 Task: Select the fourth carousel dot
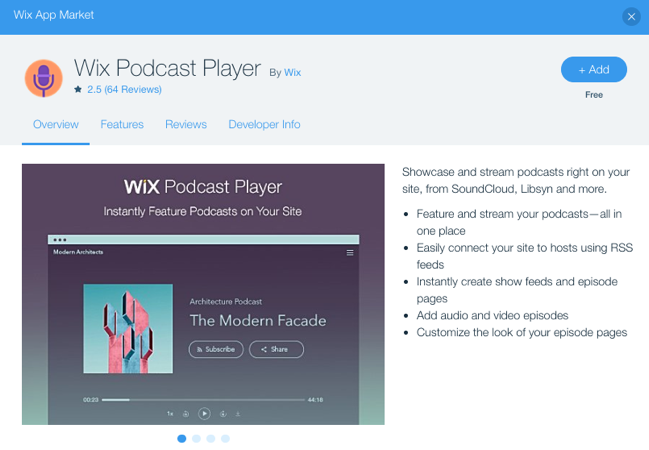click(225, 439)
